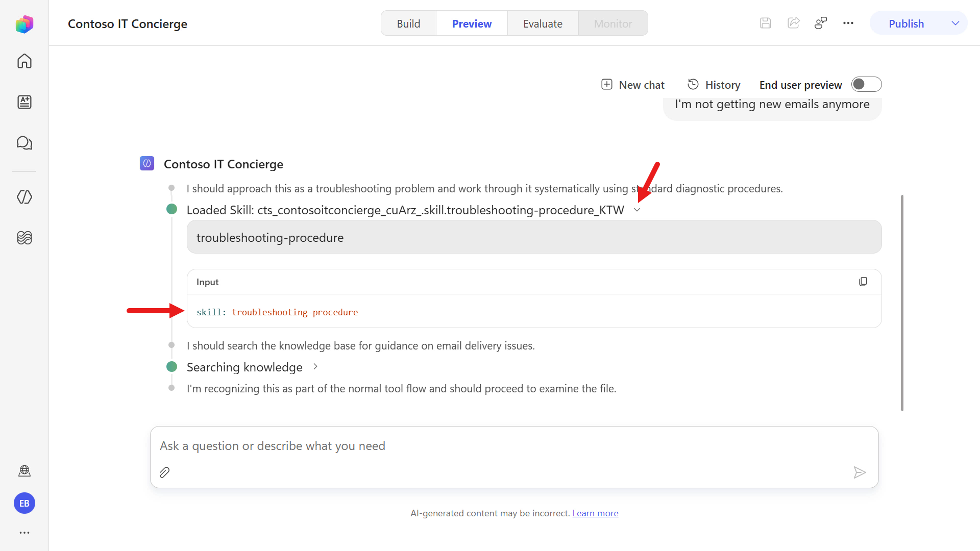Click the Share icon in header

click(793, 23)
